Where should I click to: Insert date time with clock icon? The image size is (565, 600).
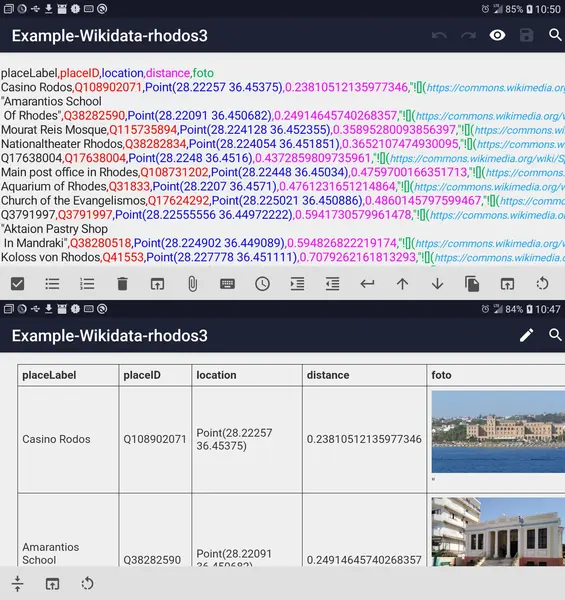262,284
